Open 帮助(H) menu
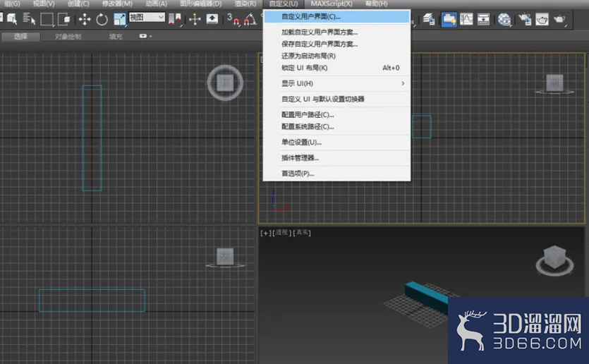589x364 pixels. click(376, 4)
